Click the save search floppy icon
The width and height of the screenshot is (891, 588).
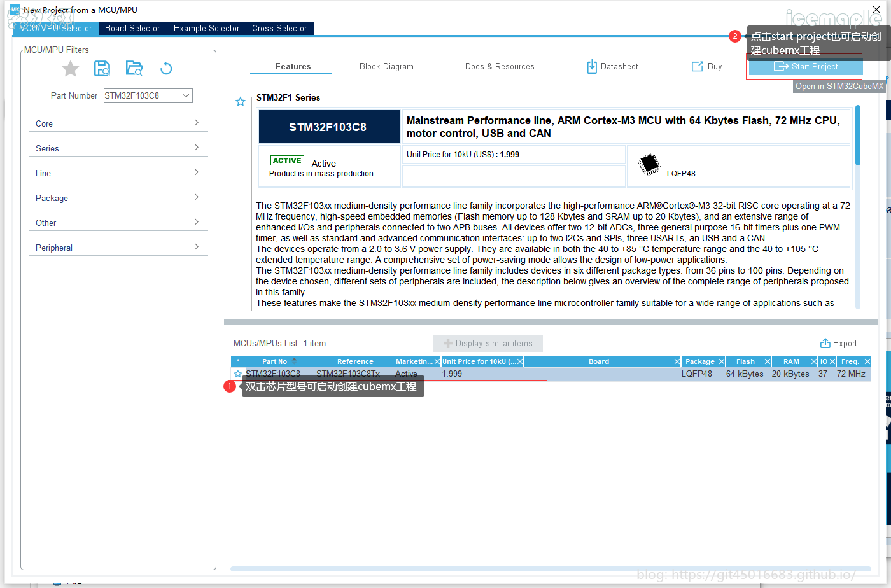tap(102, 69)
